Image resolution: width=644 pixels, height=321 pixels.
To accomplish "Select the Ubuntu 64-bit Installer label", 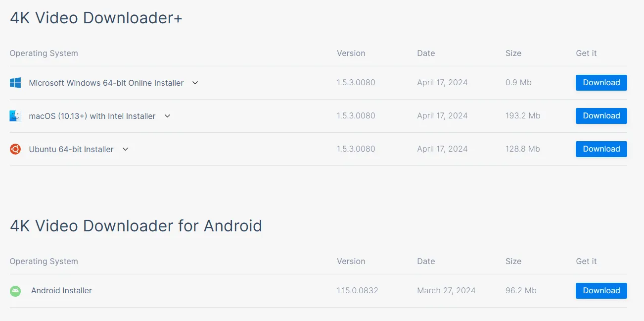I will click(71, 149).
